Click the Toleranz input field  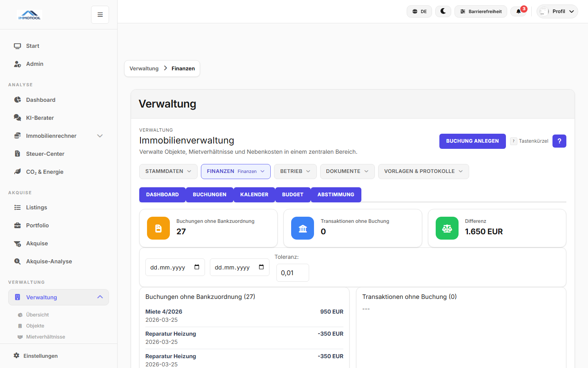click(292, 273)
